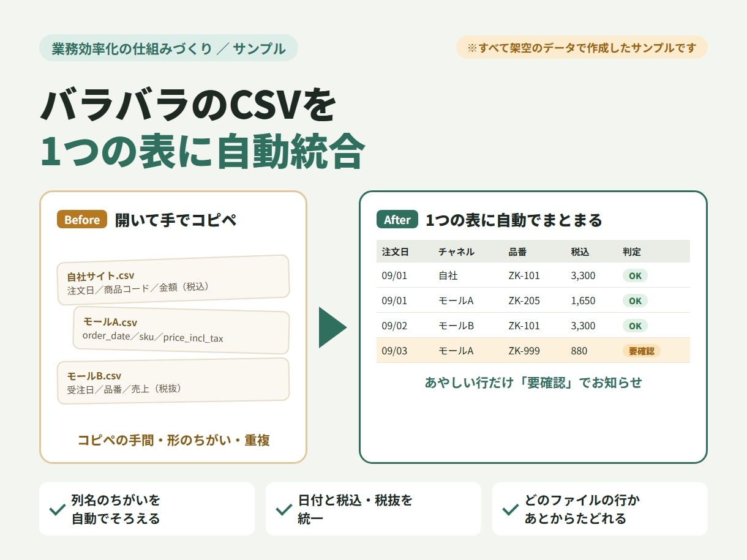Click the green headline 1つの表に自動統合

[203, 152]
